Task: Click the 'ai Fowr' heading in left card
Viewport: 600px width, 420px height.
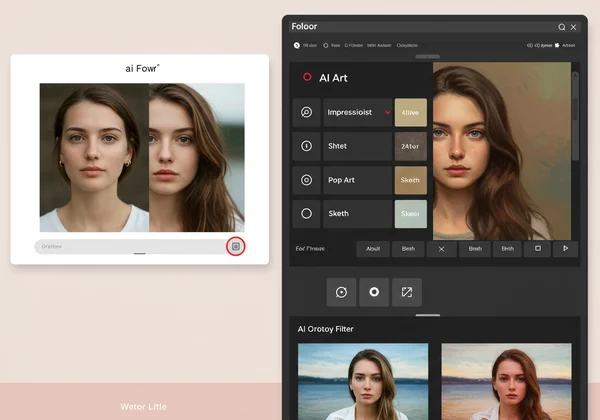Action: tap(142, 68)
